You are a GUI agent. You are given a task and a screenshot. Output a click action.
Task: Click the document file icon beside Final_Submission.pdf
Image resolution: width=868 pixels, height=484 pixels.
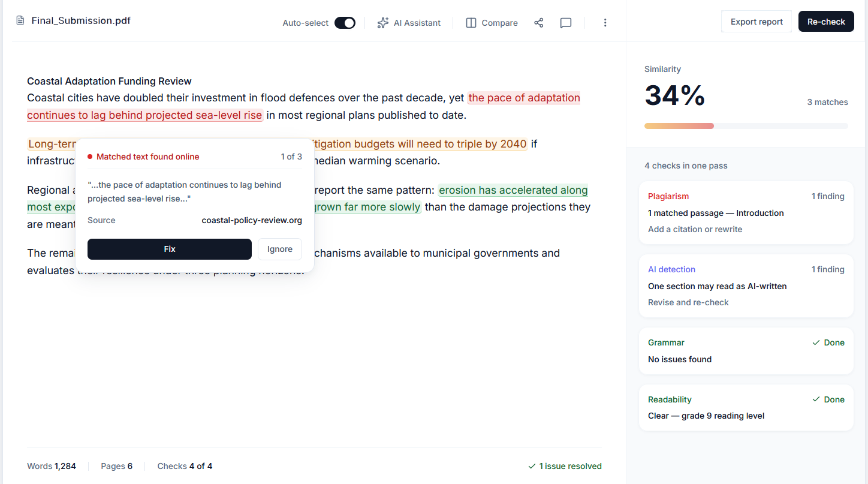[20, 21]
